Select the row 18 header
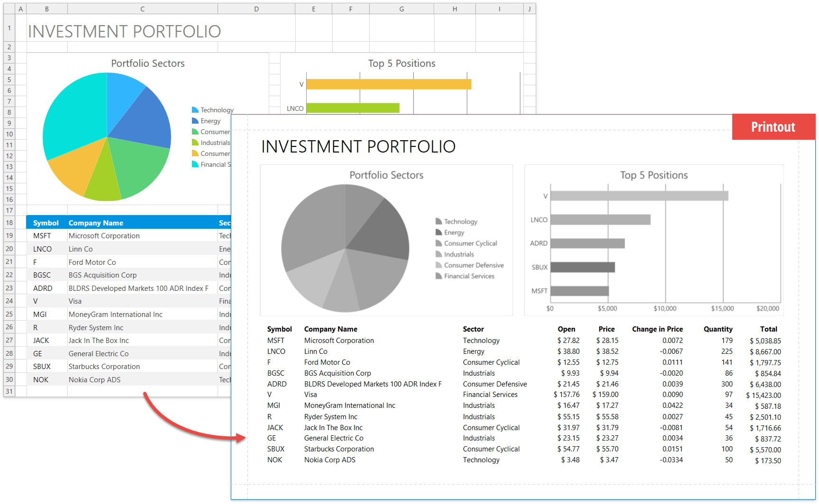819x504 pixels. (9, 223)
